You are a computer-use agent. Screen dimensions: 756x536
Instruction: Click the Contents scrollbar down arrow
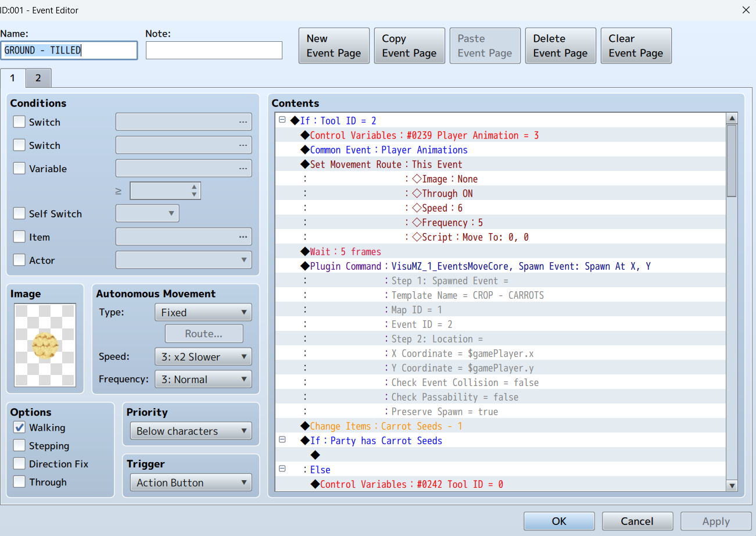(x=732, y=485)
